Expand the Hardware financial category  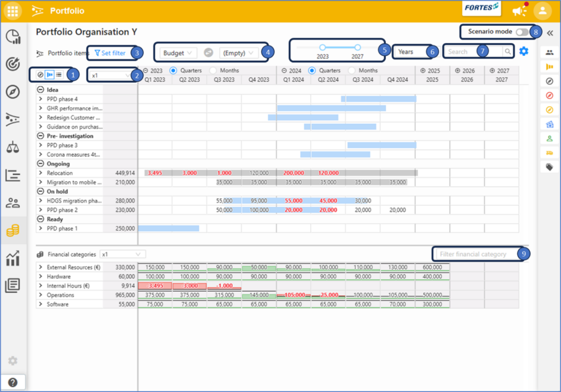[x=41, y=276]
